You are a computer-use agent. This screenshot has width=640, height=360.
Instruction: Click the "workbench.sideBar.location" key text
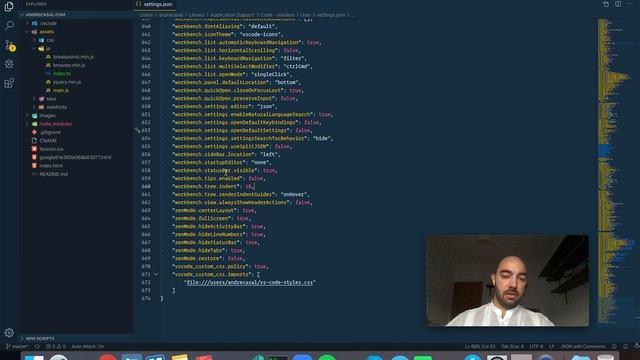pos(213,154)
